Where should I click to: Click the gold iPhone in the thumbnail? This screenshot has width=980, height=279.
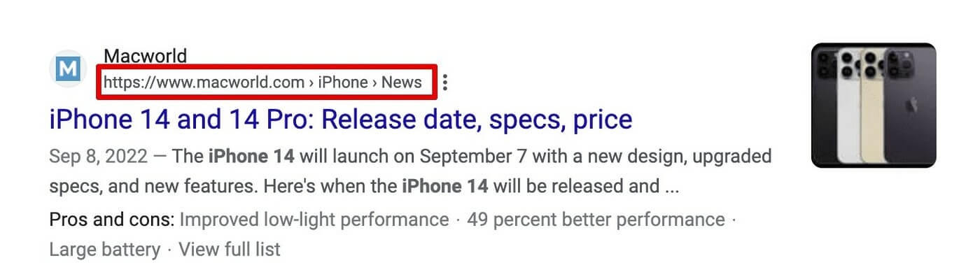pos(873,106)
